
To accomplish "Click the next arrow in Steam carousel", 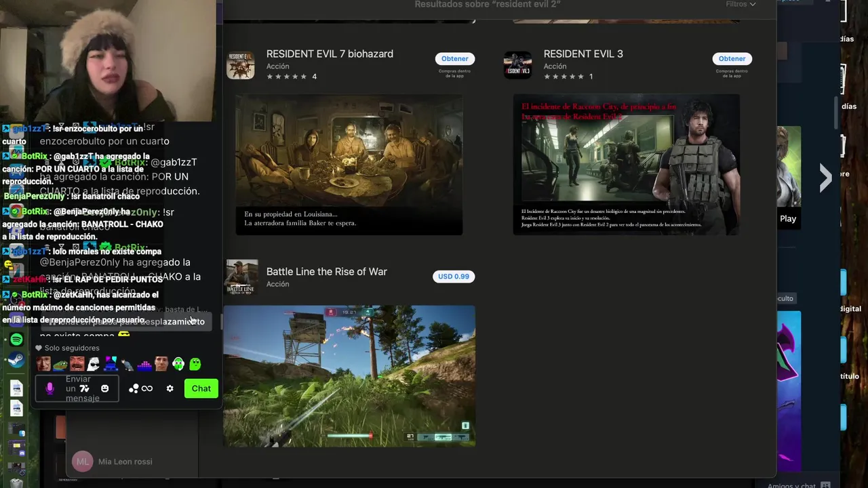I will 825,178.
